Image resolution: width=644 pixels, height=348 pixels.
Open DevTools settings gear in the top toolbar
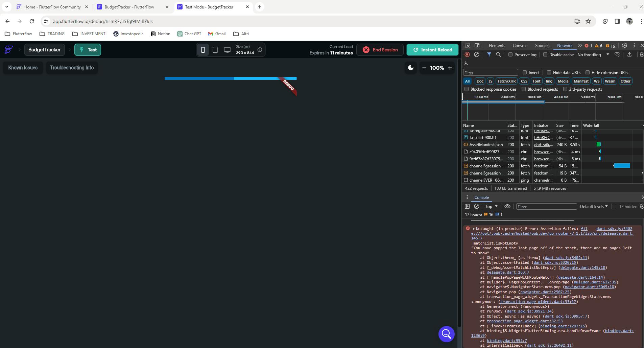click(625, 46)
